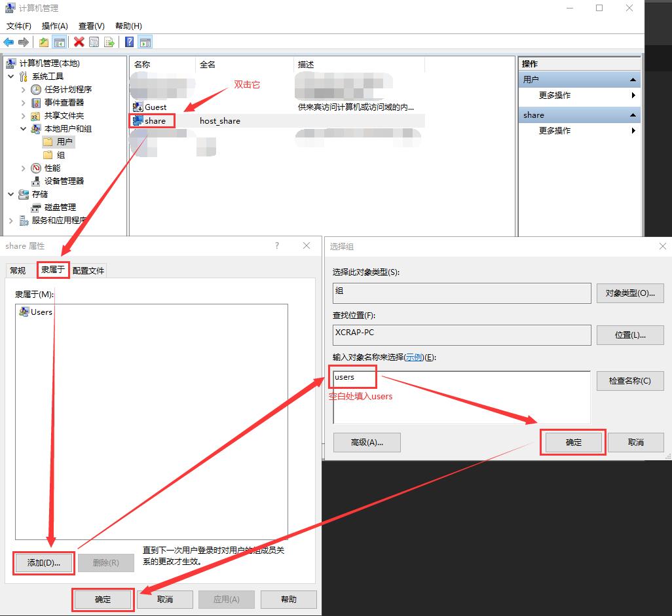Viewport: 672px width, 616px height.
Task: Click the export list toolbar icon
Action: pos(109,41)
